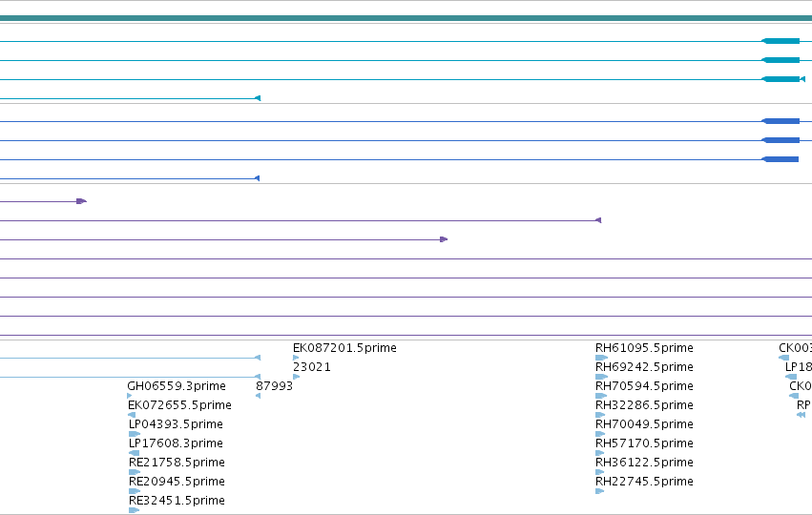Screen dimensions: 812x515
Task: Open the RE21758.5prime label
Action: pos(177,463)
